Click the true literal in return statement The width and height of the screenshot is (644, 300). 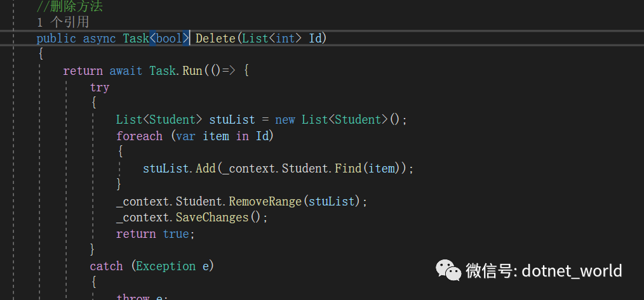click(x=175, y=233)
